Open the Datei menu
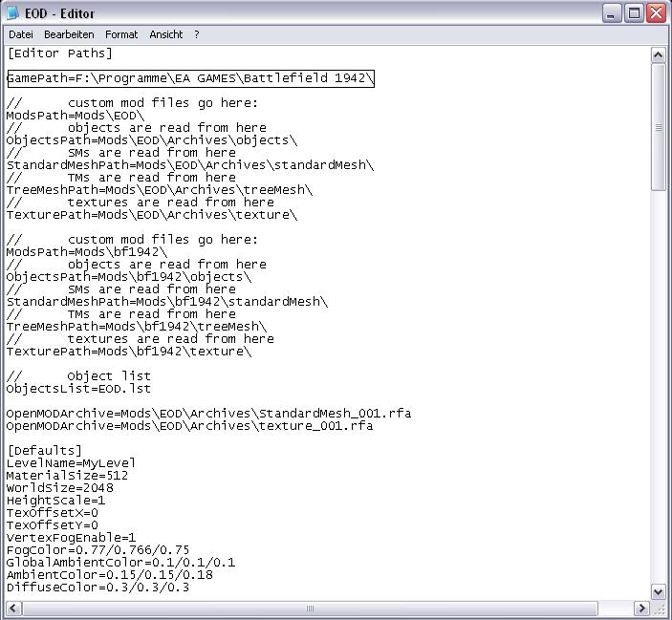This screenshot has width=672, height=620. click(21, 34)
